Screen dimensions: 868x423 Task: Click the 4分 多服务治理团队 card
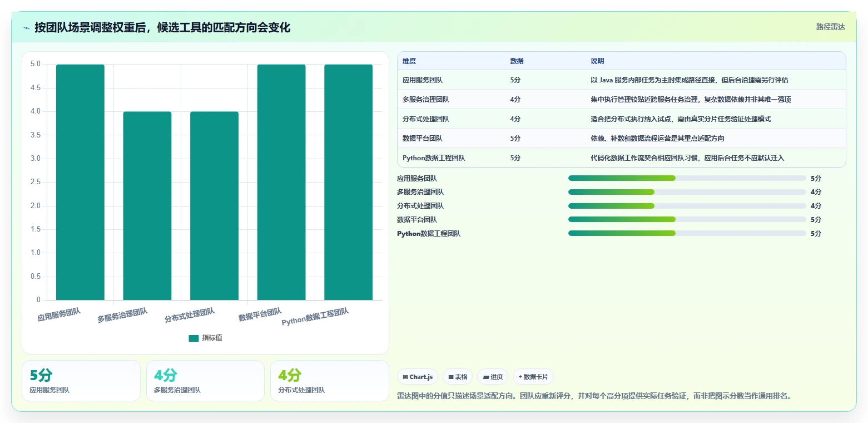[205, 381]
